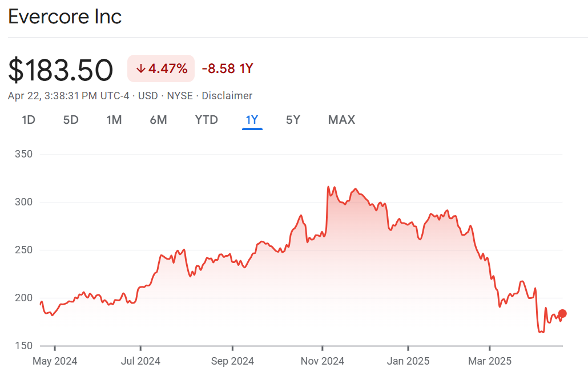Select the 5D range tab

point(71,120)
